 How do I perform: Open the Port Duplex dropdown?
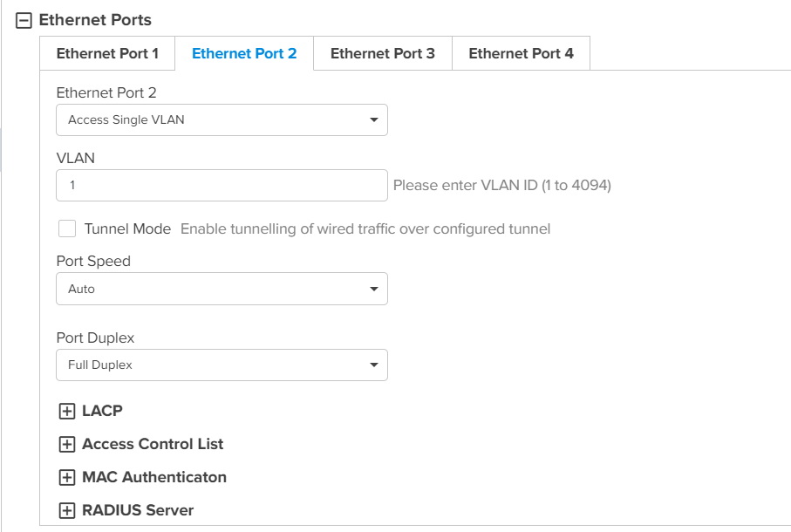[222, 365]
